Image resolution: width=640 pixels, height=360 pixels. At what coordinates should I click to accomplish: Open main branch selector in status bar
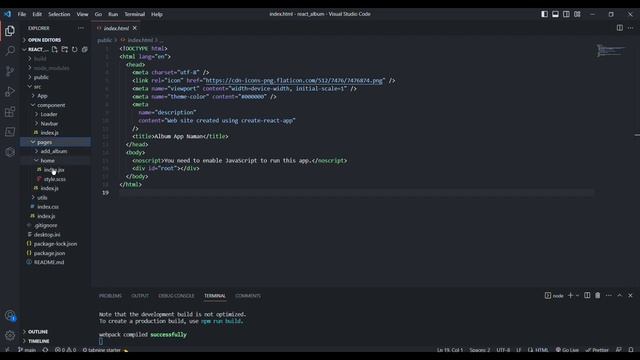coord(27,350)
